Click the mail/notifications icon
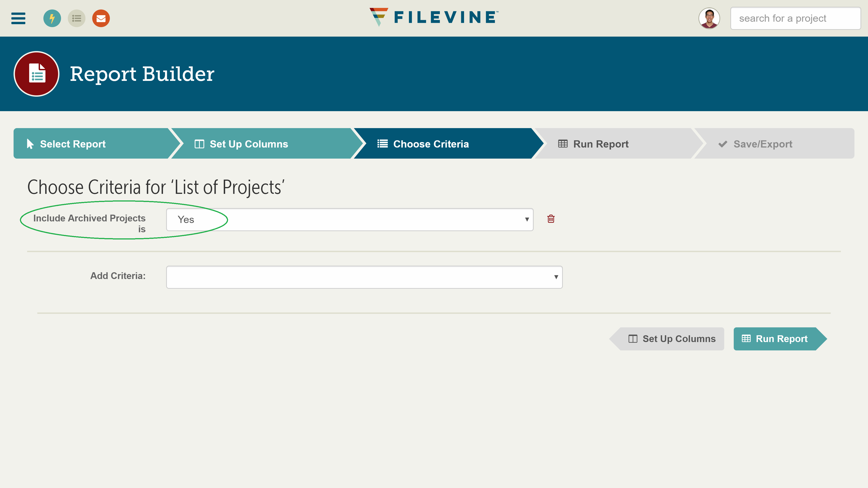Viewport: 868px width, 488px height. pyautogui.click(x=101, y=19)
